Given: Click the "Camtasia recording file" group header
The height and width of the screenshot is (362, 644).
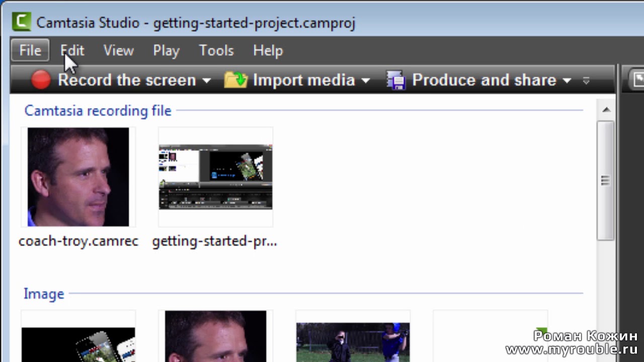Looking at the screenshot, I should coord(98,111).
